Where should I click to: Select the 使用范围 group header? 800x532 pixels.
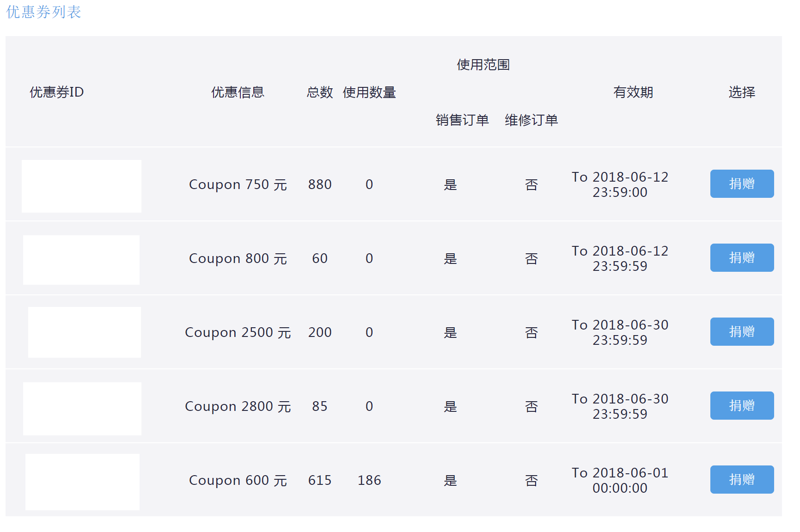point(483,65)
